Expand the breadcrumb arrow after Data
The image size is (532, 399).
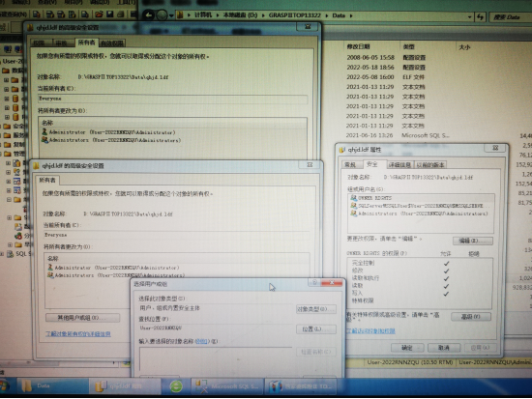tap(351, 15)
